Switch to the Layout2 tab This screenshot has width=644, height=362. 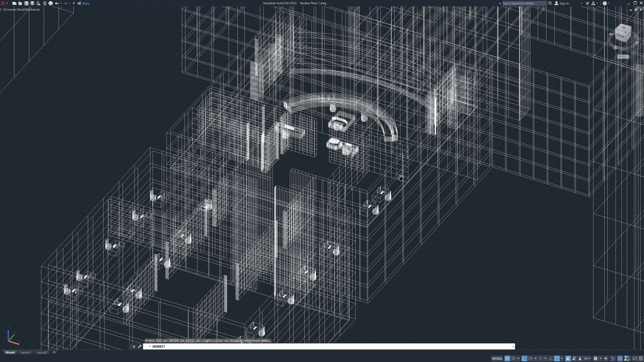pos(42,352)
